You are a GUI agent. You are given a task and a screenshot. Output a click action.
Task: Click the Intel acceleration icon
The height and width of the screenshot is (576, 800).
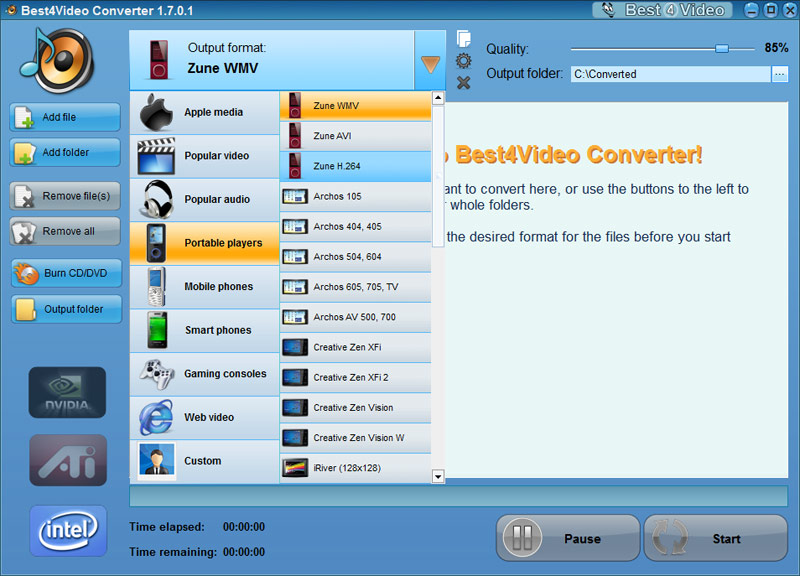pos(68,531)
